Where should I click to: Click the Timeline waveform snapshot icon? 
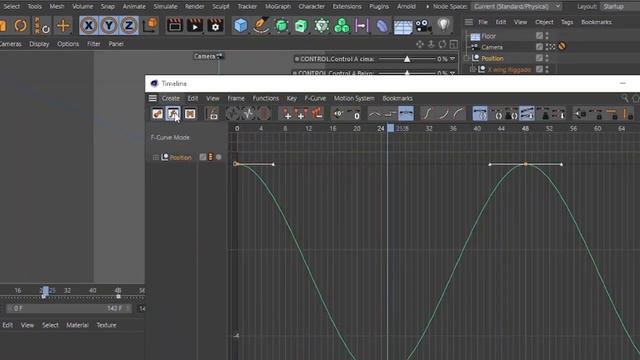pos(248,114)
